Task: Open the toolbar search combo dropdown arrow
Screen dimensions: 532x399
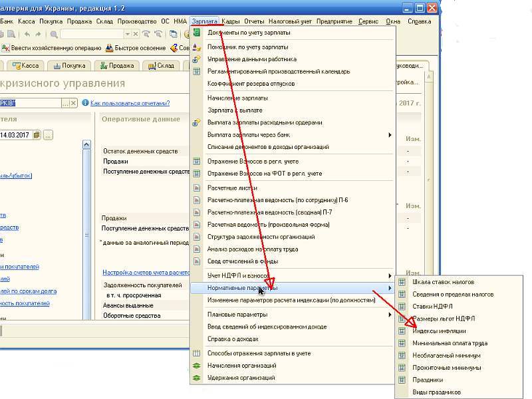Action: 127,34
